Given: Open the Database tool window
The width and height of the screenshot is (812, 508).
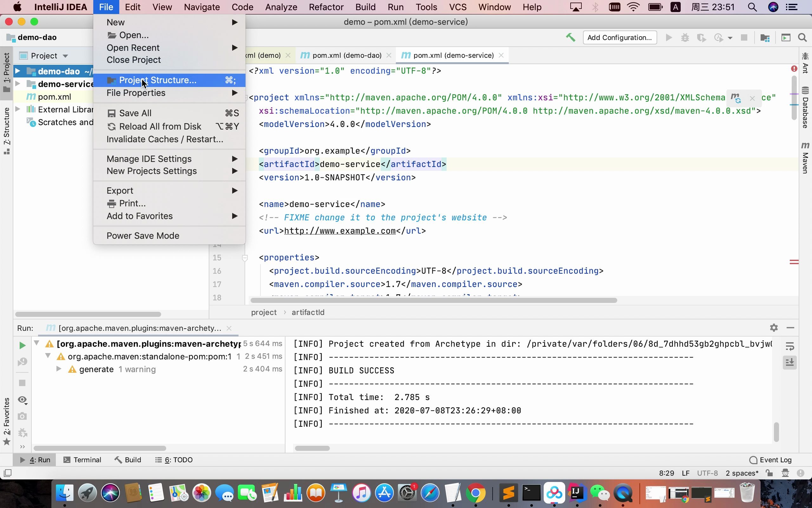Looking at the screenshot, I should (805, 108).
